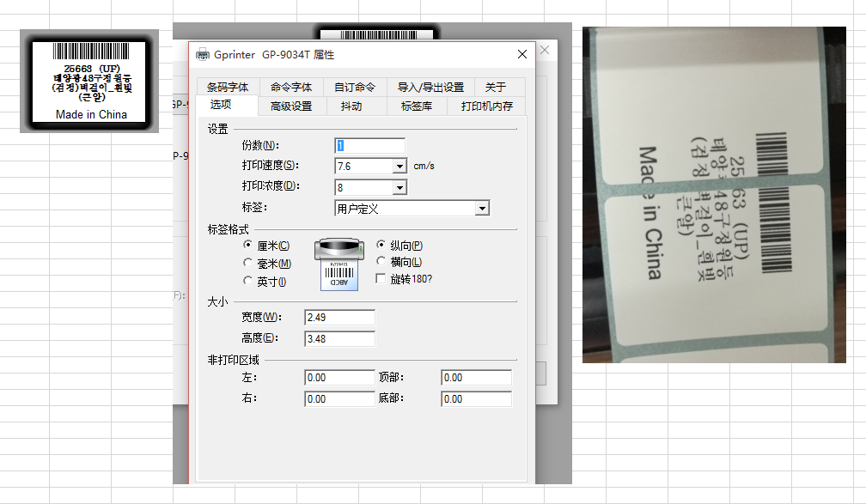The image size is (866, 504).
Task: Open the 标签 用户定义 dropdown
Action: click(x=482, y=209)
